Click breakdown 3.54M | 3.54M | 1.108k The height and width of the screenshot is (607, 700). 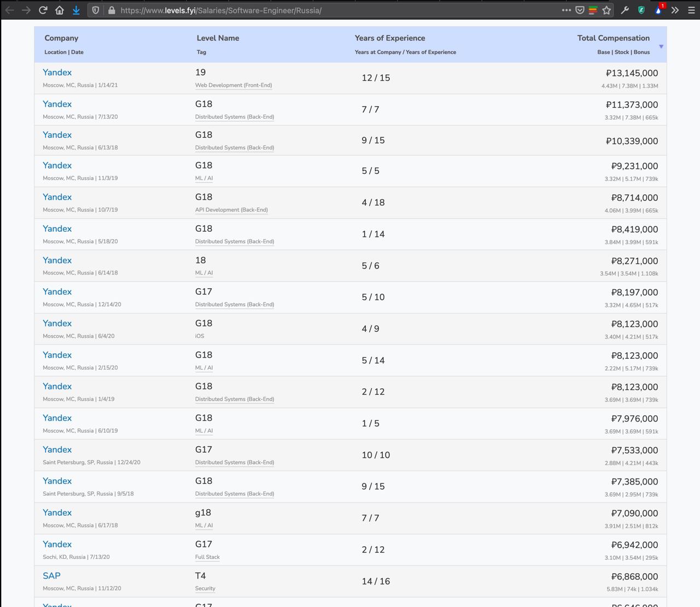point(629,274)
